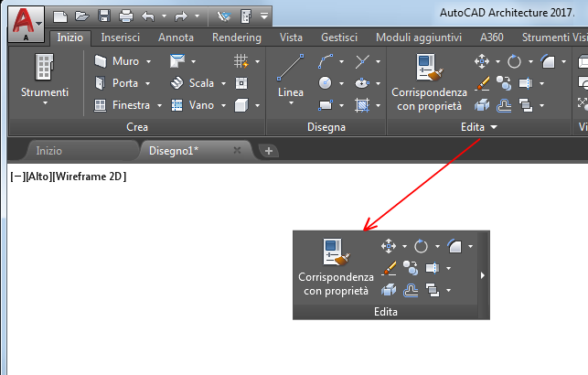
Task: Open the A360 ribbon tab
Action: click(492, 37)
